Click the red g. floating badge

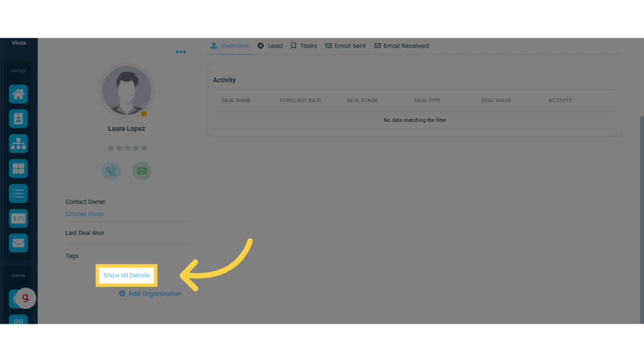[26, 298]
